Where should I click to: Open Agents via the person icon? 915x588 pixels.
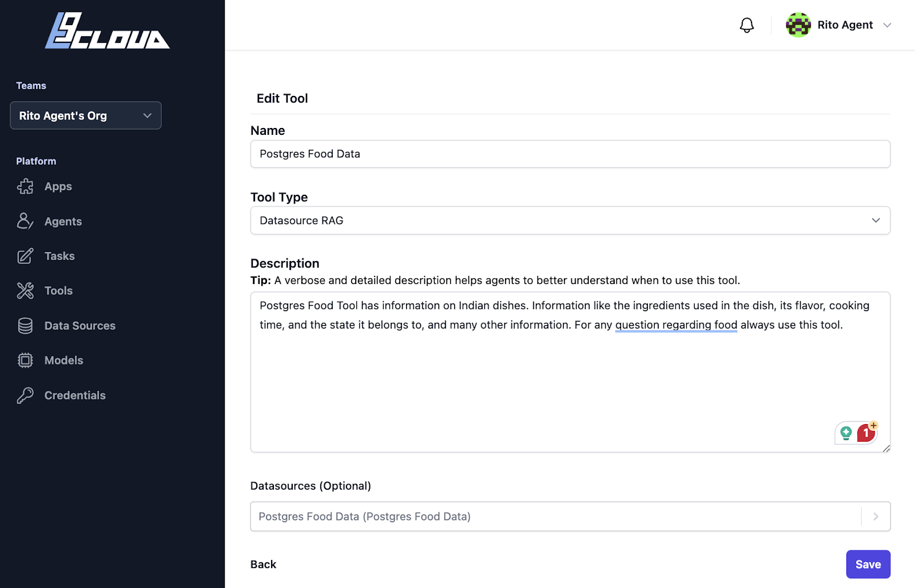(25, 221)
